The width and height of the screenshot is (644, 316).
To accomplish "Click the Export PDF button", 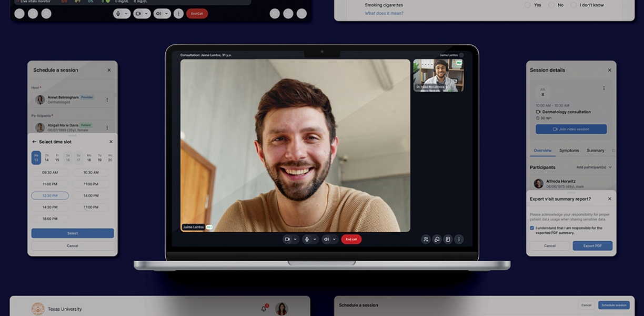I will click(592, 246).
